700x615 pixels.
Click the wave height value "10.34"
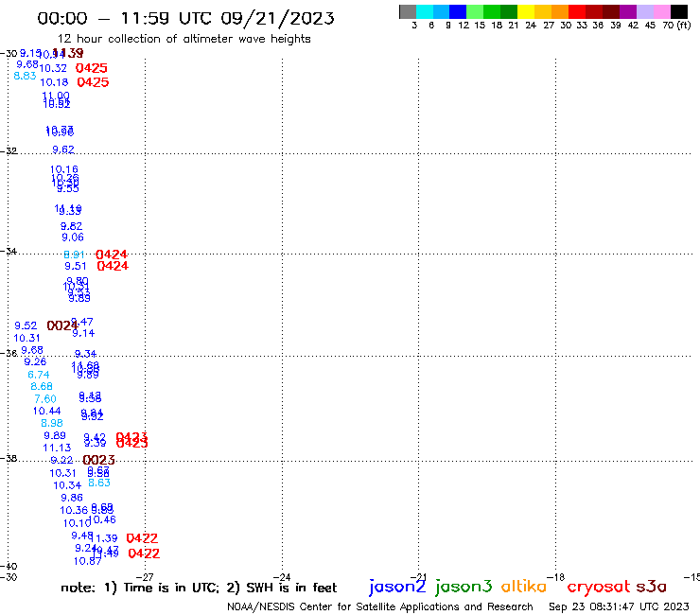[67, 485]
